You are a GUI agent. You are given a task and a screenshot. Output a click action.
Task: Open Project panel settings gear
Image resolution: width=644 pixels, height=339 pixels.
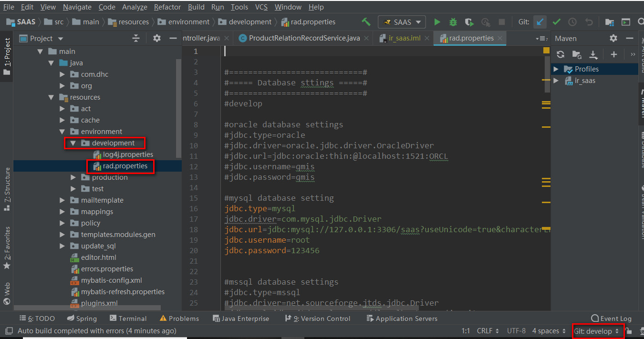156,38
